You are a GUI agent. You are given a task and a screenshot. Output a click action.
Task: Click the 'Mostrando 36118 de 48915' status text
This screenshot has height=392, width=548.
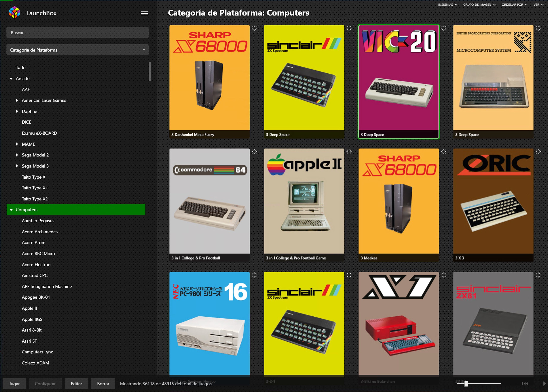tap(166, 384)
